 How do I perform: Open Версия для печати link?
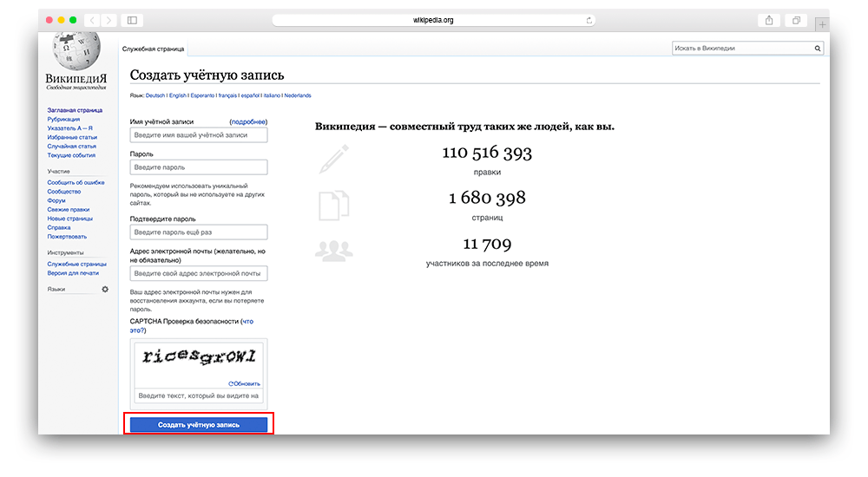(73, 273)
